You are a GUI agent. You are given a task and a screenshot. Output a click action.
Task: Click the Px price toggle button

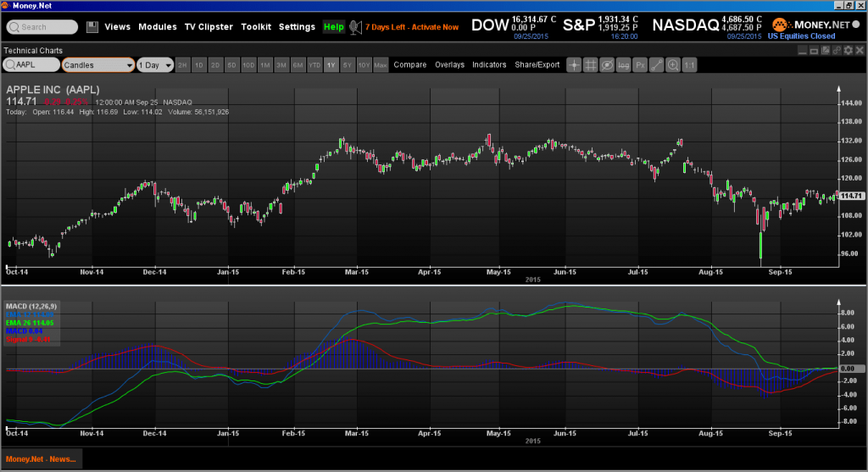pyautogui.click(x=640, y=65)
